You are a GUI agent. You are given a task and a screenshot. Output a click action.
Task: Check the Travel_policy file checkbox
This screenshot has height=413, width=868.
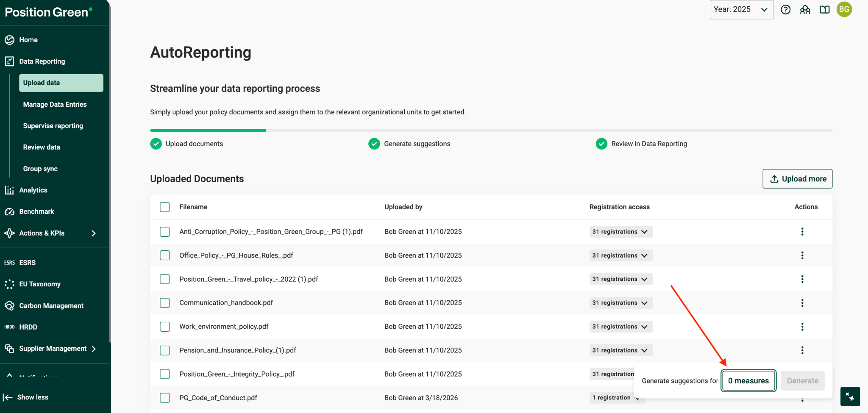pyautogui.click(x=165, y=279)
